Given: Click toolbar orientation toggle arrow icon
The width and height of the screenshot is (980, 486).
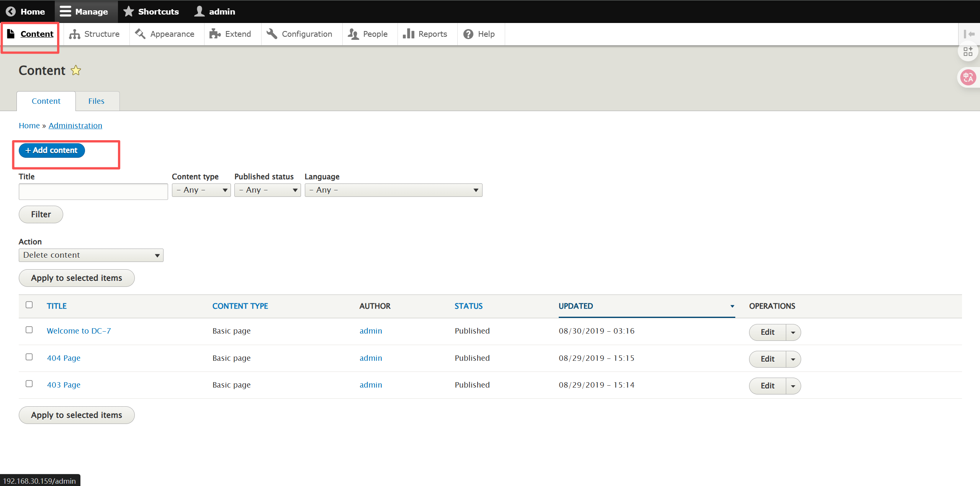Looking at the screenshot, I should pyautogui.click(x=969, y=34).
